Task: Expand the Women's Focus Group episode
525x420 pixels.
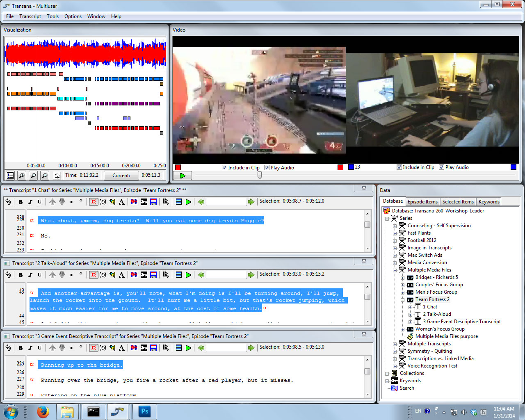Action: (x=402, y=329)
